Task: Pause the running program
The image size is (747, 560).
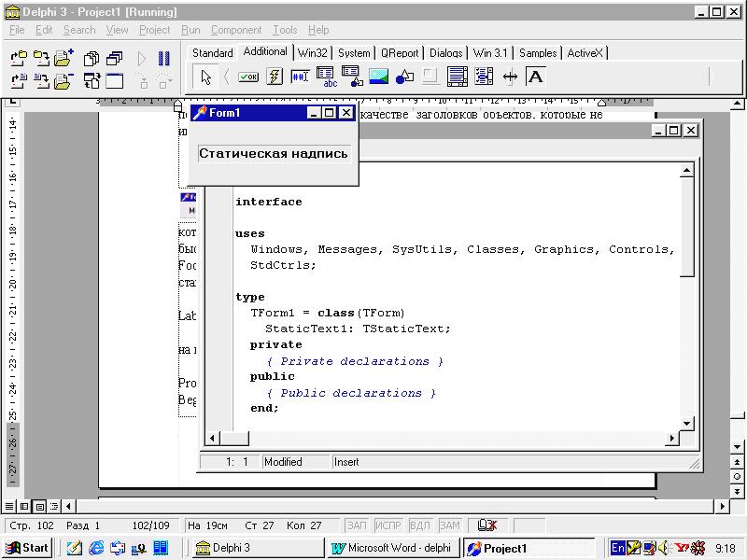Action: click(x=164, y=59)
